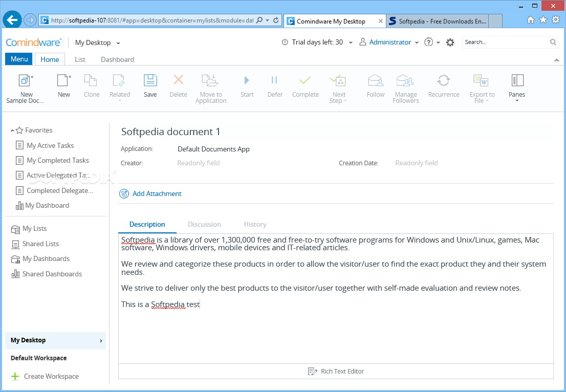Switch to Softpedia browser tab
Screen dimensions: 566x392
pyautogui.click(x=437, y=21)
